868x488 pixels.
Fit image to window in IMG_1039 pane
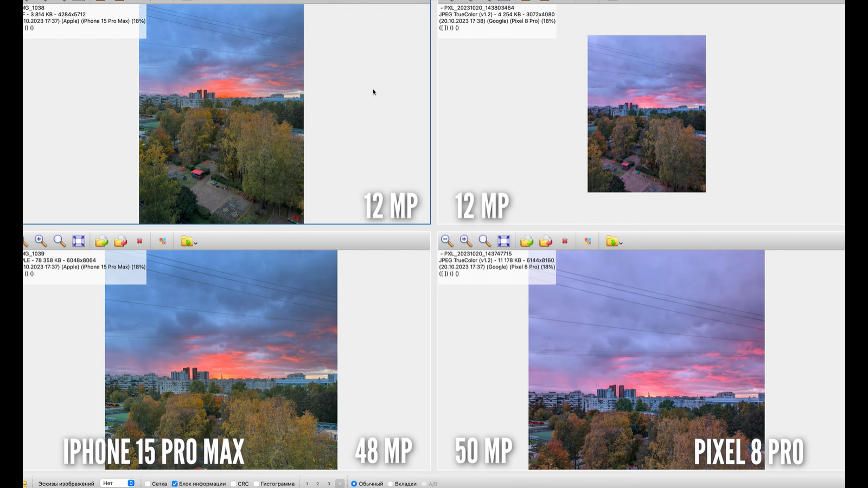coord(79,241)
